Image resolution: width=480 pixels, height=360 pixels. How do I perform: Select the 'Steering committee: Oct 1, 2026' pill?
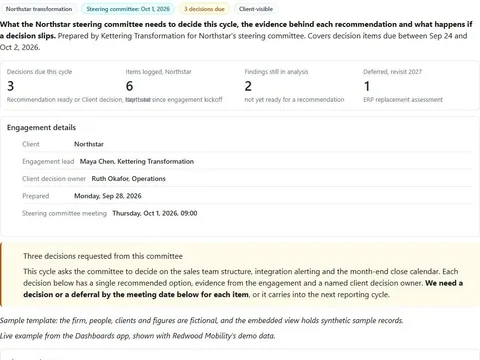pyautogui.click(x=128, y=9)
